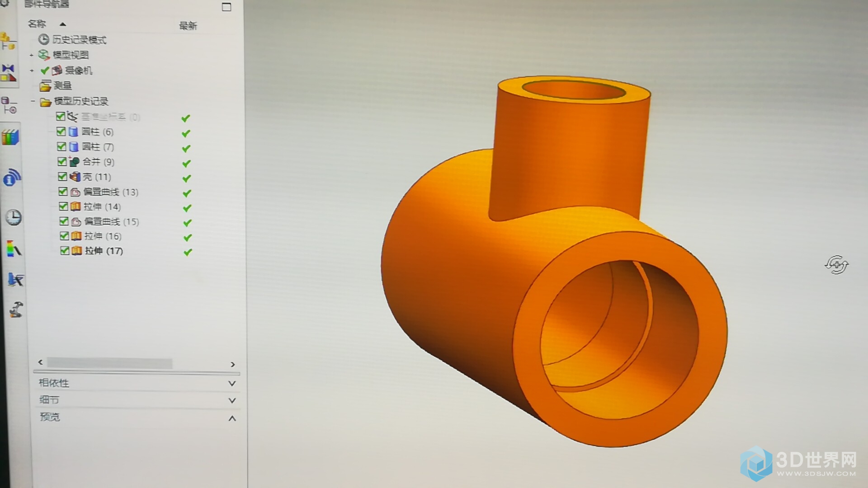Expand the 模型视图 tree node
Viewport: 868px width, 488px height.
click(x=31, y=56)
